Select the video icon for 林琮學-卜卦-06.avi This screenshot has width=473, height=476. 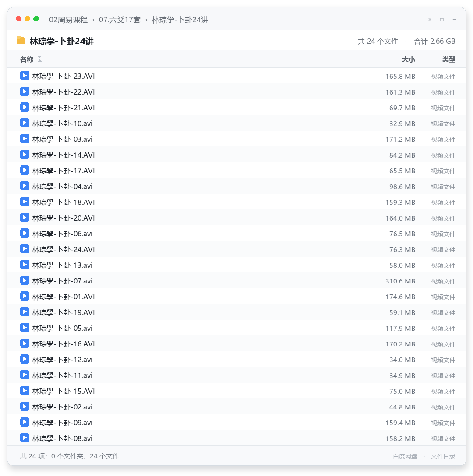pyautogui.click(x=25, y=233)
